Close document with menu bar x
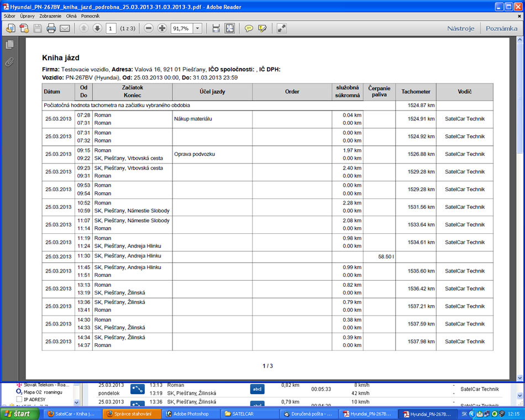This screenshot has height=420, width=525. click(x=519, y=15)
